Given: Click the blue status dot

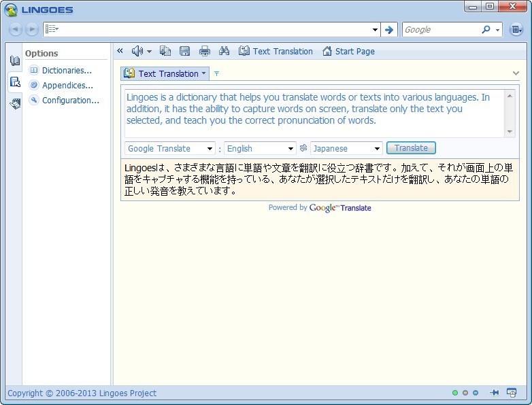Looking at the screenshot, I should point(476,393).
